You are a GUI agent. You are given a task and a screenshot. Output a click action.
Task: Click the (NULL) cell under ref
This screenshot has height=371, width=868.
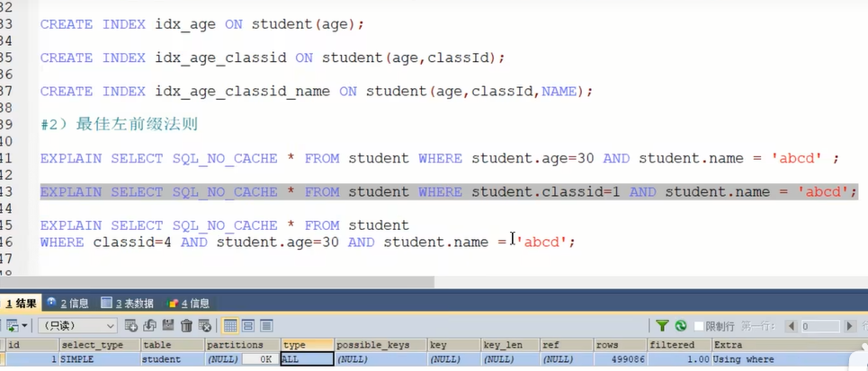click(567, 359)
